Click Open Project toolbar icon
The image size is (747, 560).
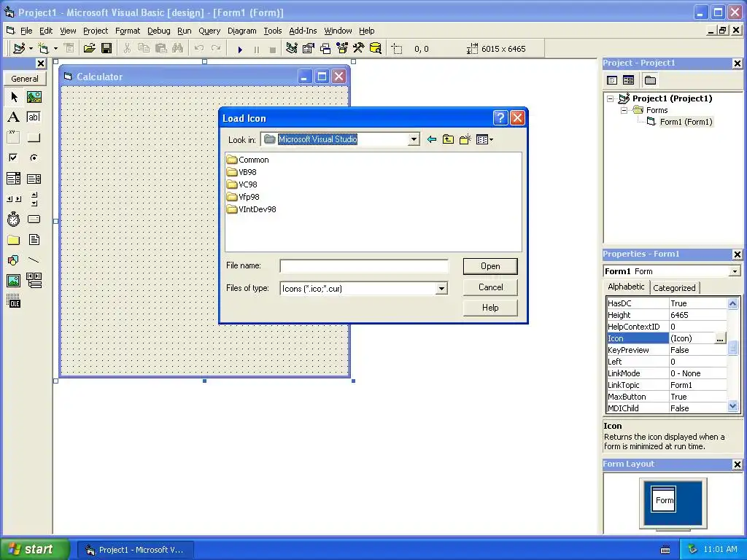(89, 49)
